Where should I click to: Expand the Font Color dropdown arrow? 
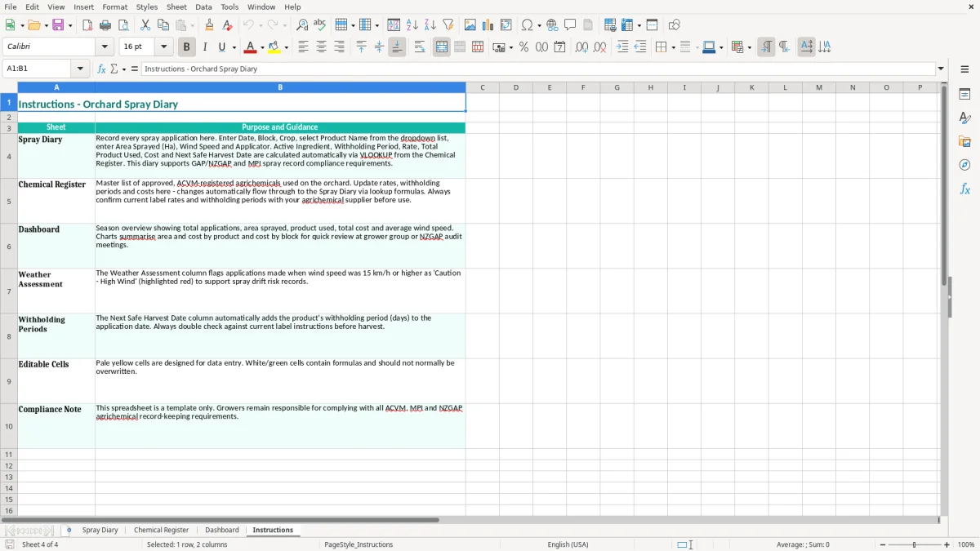click(262, 47)
